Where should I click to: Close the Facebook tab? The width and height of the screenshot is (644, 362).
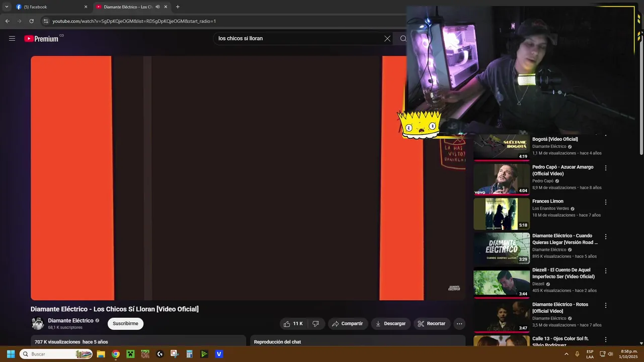tap(86, 7)
